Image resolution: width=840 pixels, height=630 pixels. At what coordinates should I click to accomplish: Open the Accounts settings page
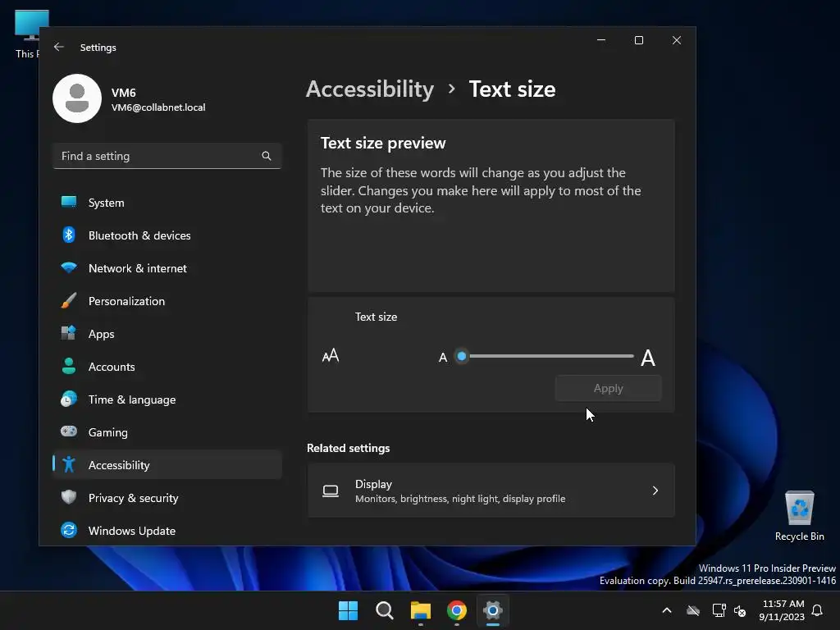[x=167, y=367]
